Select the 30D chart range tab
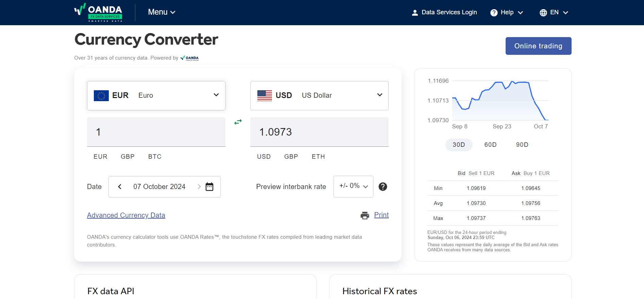The image size is (644, 299). pyautogui.click(x=459, y=145)
